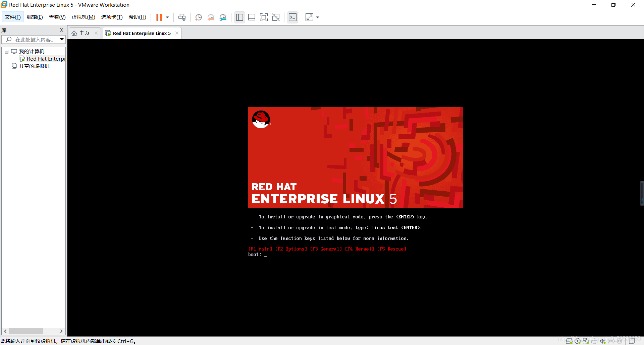Viewport: 644px width, 345px height.
Task: Switch to the 主页 home tab
Action: (x=84, y=33)
